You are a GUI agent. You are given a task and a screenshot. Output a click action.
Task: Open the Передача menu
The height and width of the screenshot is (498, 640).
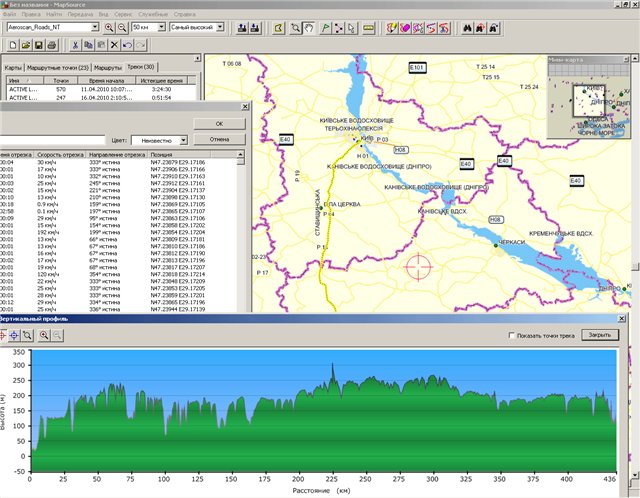[x=80, y=14]
